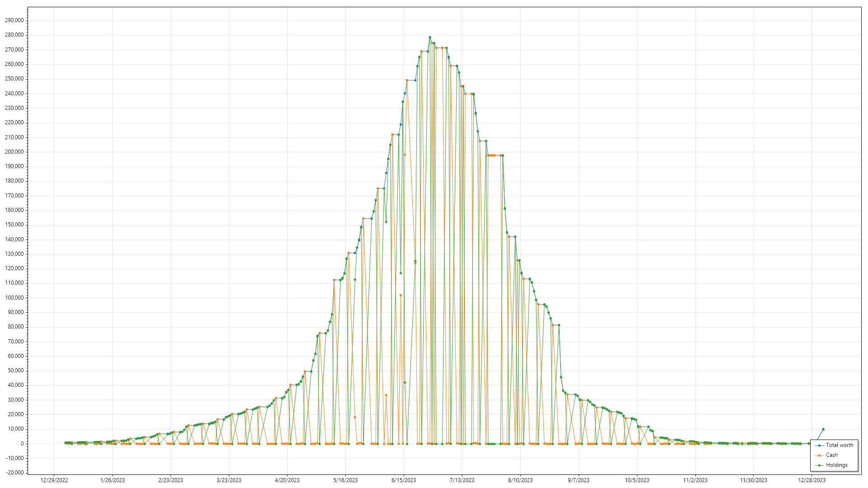Click the Holdings legend label
This screenshot has height=488, width=868.
tap(836, 465)
